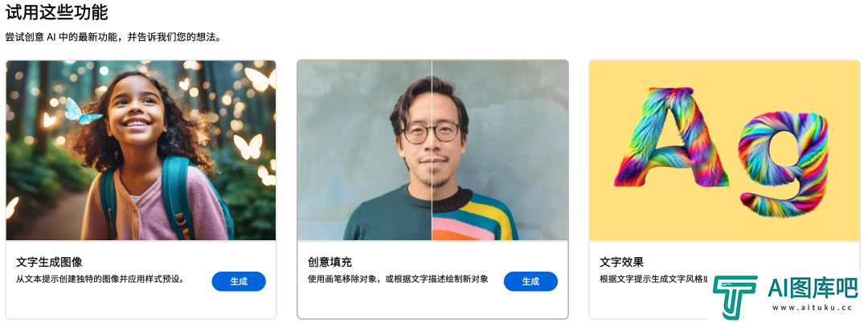
Task: Click the 试用这些功能 heading
Action: point(56,11)
